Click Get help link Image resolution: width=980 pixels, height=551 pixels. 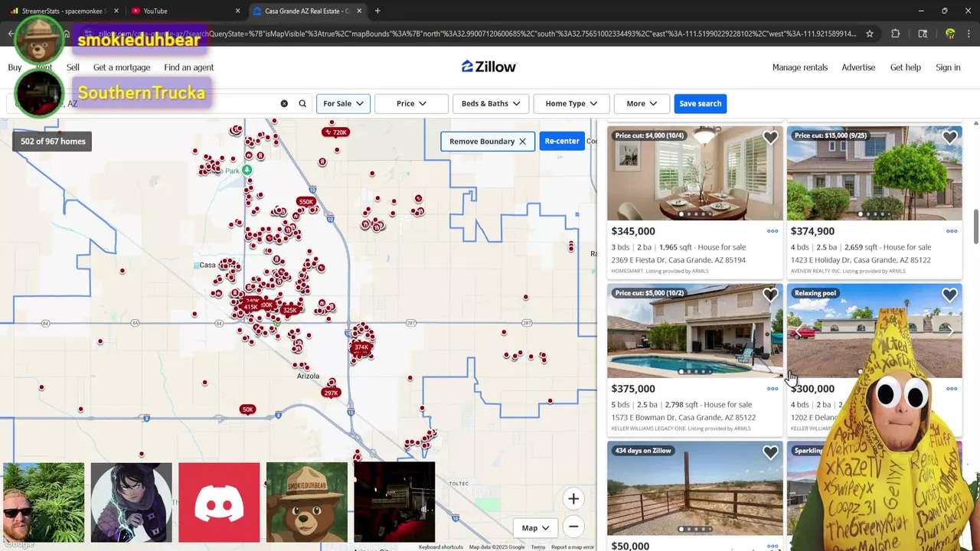point(906,67)
